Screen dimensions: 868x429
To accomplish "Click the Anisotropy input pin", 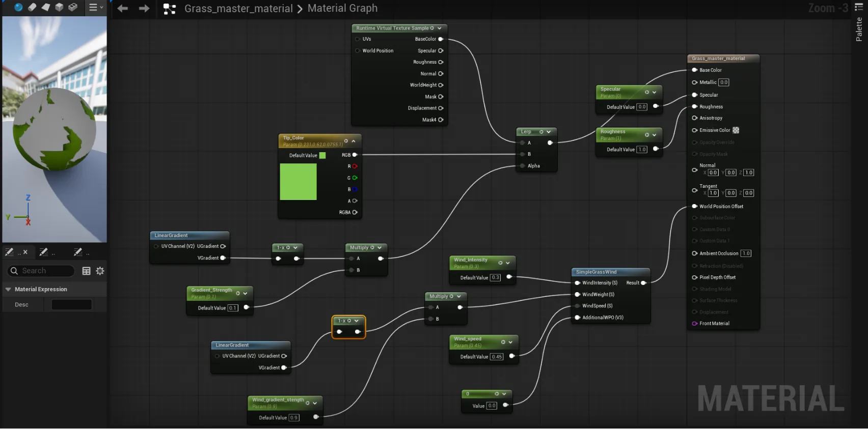I will [x=695, y=118].
